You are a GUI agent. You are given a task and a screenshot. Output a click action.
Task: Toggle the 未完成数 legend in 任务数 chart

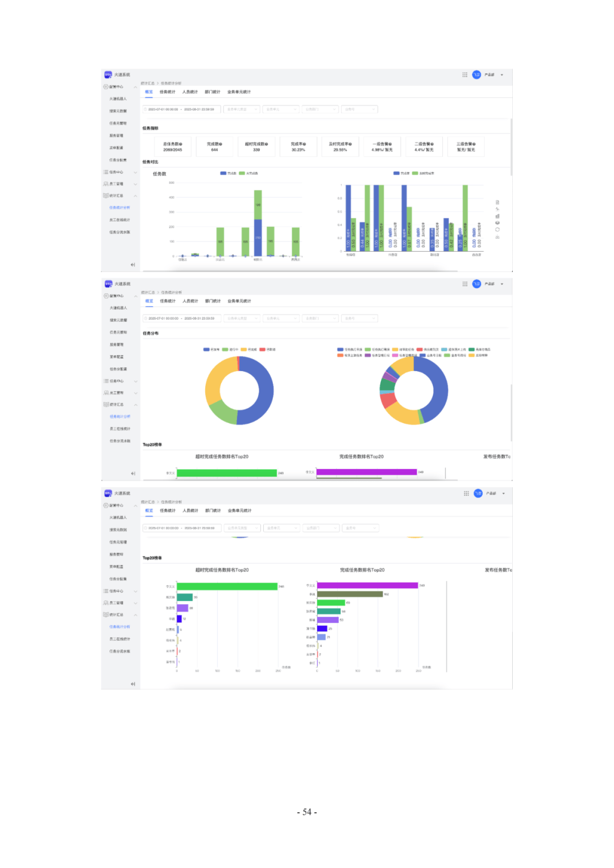pos(248,173)
